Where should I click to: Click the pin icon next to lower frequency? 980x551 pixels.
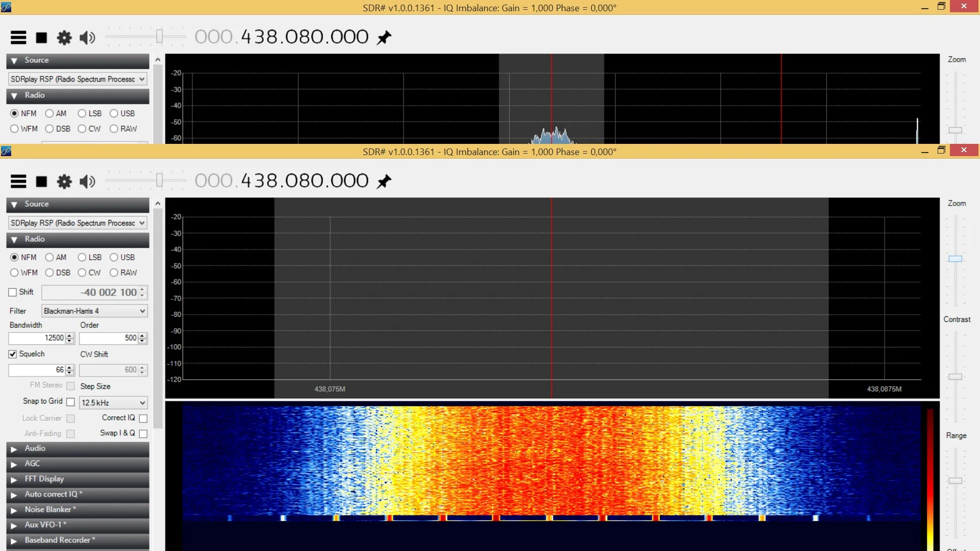click(x=384, y=181)
